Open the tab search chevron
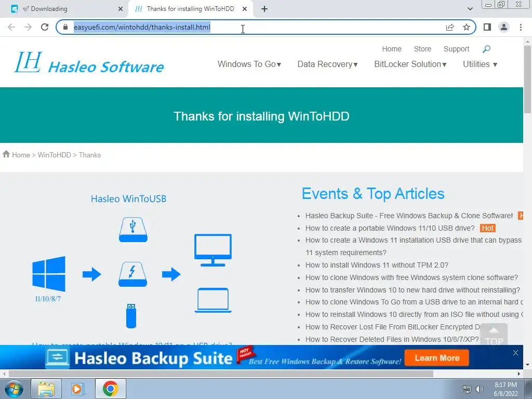The width and height of the screenshot is (532, 399). click(470, 9)
